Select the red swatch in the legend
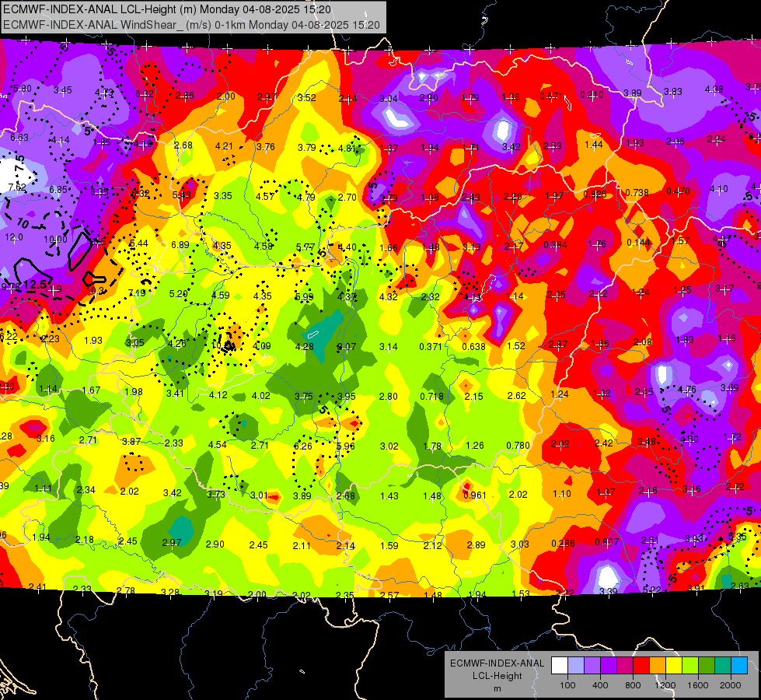Screen dimensions: 761x700 [x=641, y=666]
